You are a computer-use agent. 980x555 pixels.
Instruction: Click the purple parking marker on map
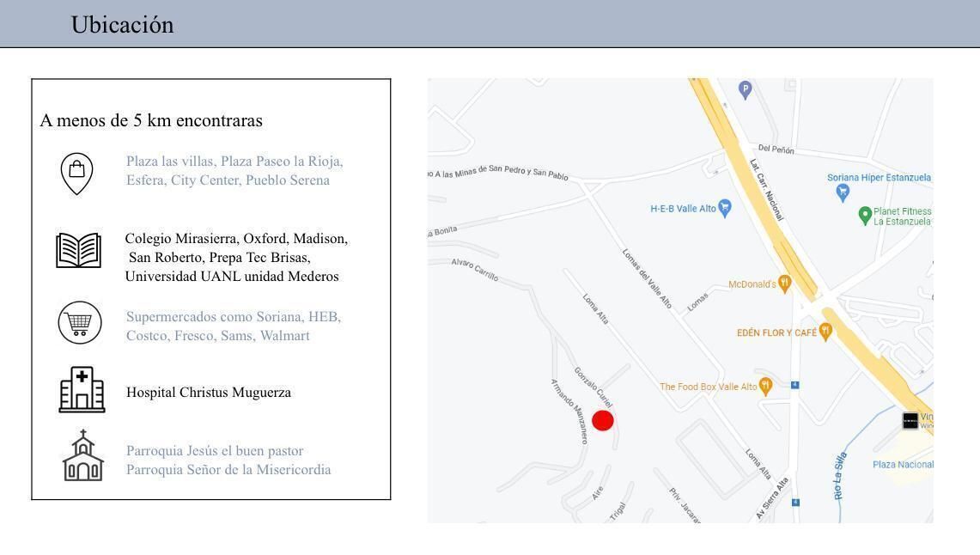pos(746,88)
